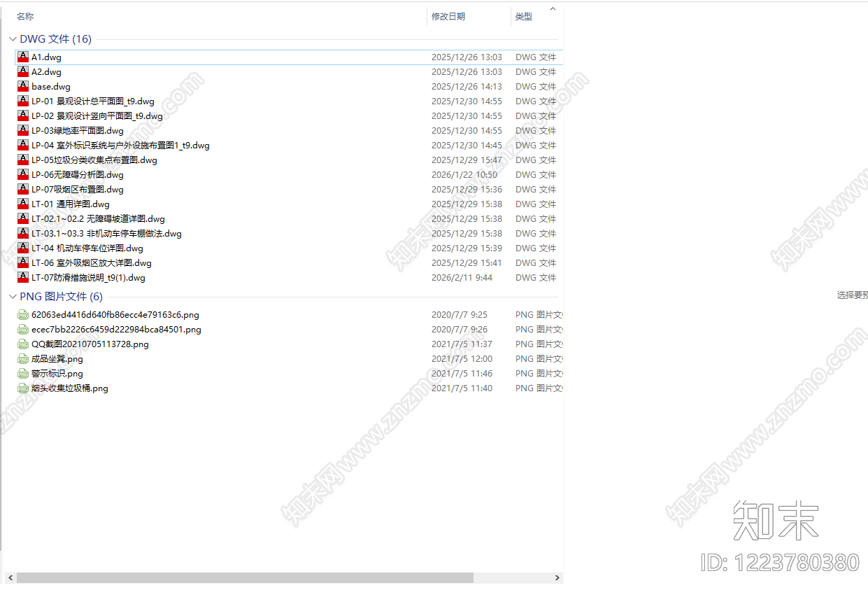Click the 警示标识.png image icon
Screen dimensions: 868x590
tap(23, 374)
